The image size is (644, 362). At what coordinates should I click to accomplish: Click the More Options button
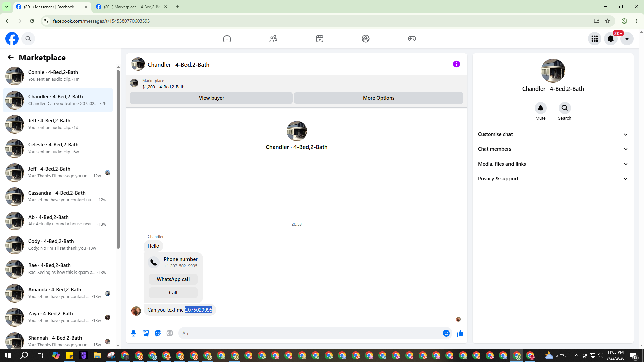coord(379,98)
